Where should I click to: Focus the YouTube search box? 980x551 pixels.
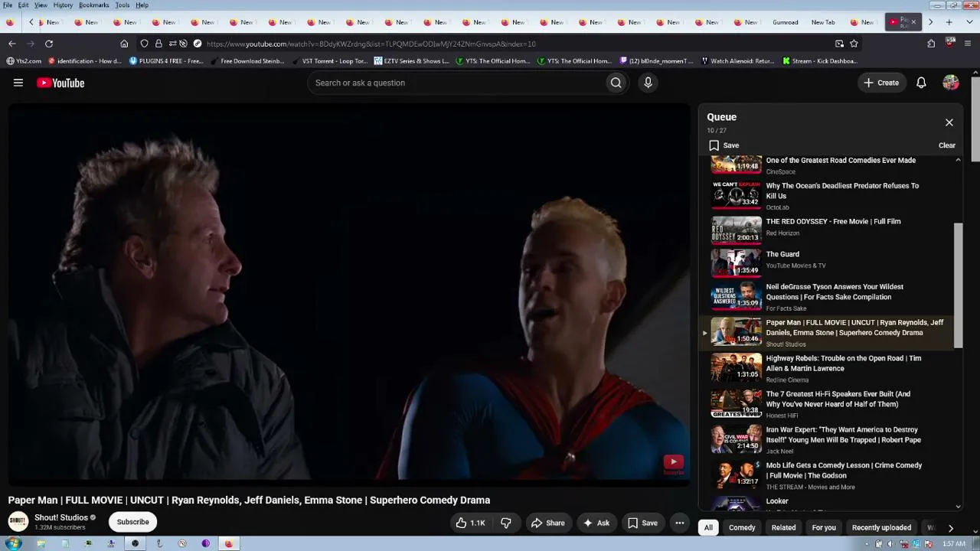click(x=456, y=83)
